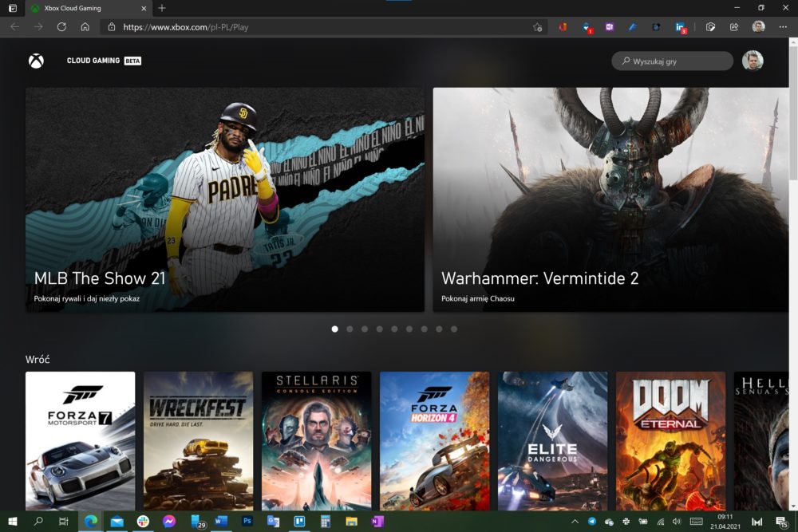Select the ninth carousel dot
This screenshot has width=798, height=532.
(x=454, y=329)
